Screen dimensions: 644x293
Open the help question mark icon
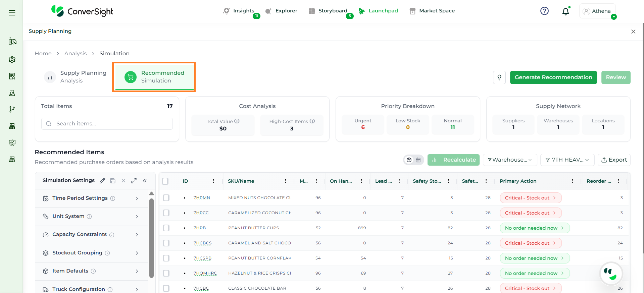(x=544, y=11)
